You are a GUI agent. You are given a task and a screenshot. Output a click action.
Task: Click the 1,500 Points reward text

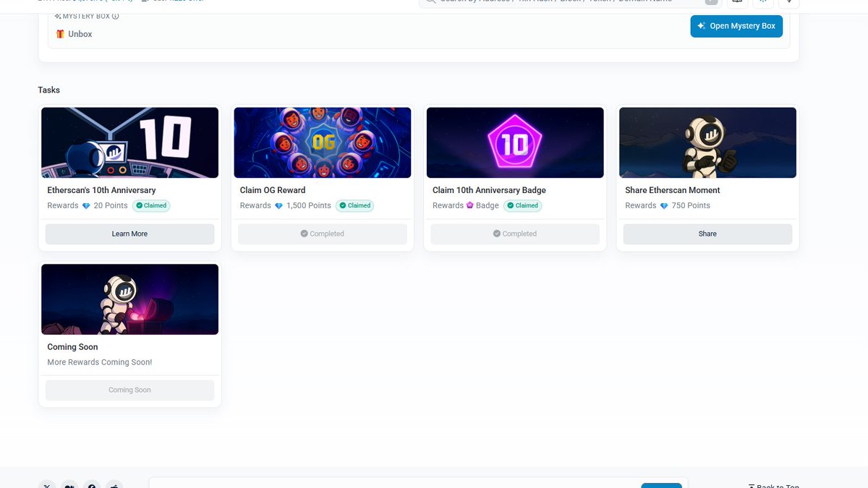[309, 205]
